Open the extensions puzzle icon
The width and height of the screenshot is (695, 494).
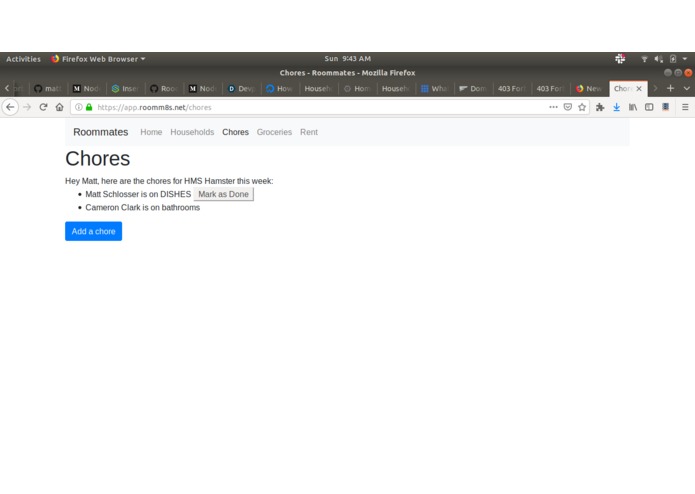click(600, 107)
